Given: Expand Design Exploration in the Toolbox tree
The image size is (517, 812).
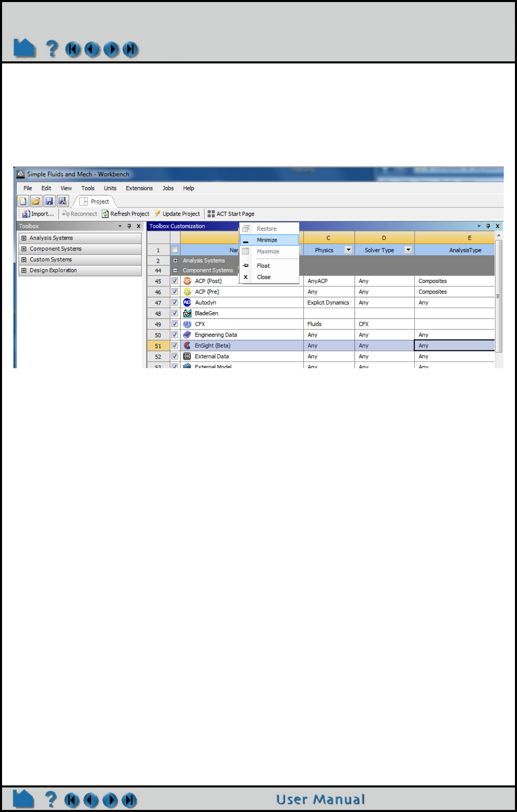Looking at the screenshot, I should (x=24, y=270).
